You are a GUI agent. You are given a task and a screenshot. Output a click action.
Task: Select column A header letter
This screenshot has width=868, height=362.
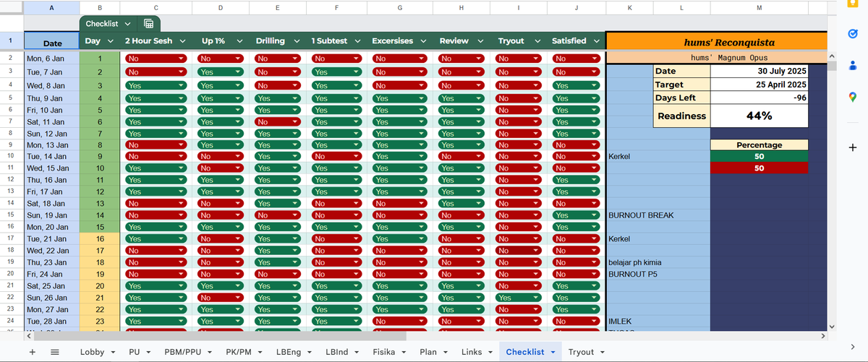click(52, 7)
